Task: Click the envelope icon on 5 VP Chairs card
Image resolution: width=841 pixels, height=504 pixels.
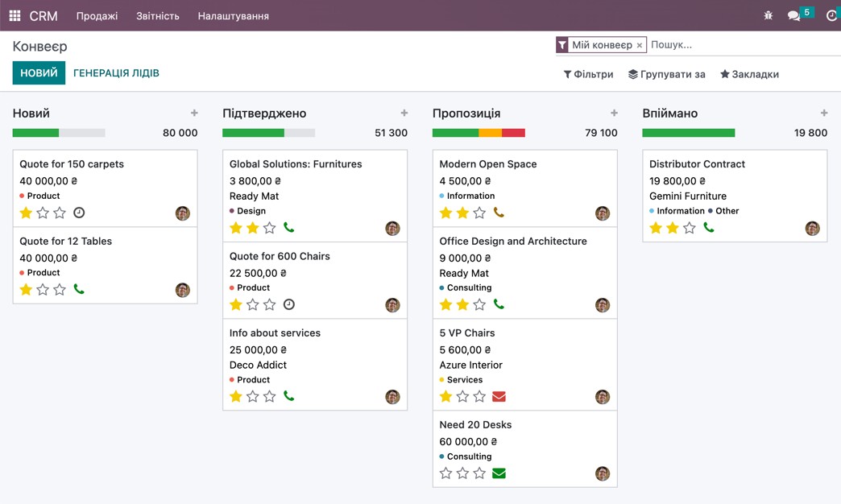Action: click(498, 396)
